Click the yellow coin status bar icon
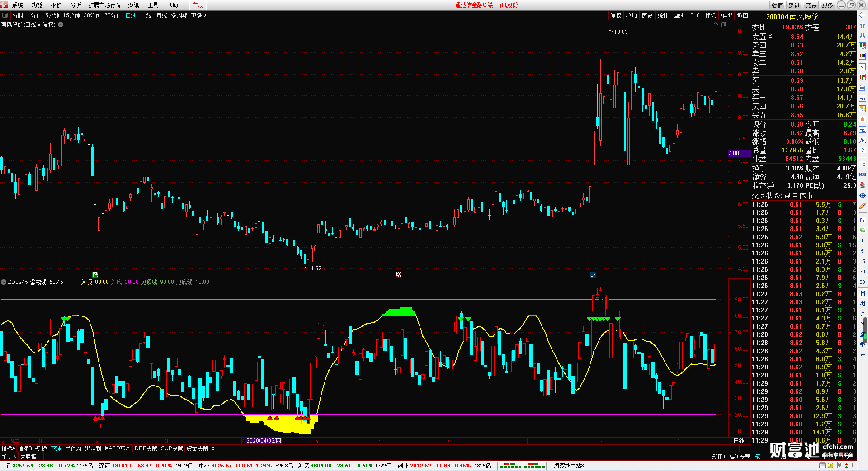 830,466
